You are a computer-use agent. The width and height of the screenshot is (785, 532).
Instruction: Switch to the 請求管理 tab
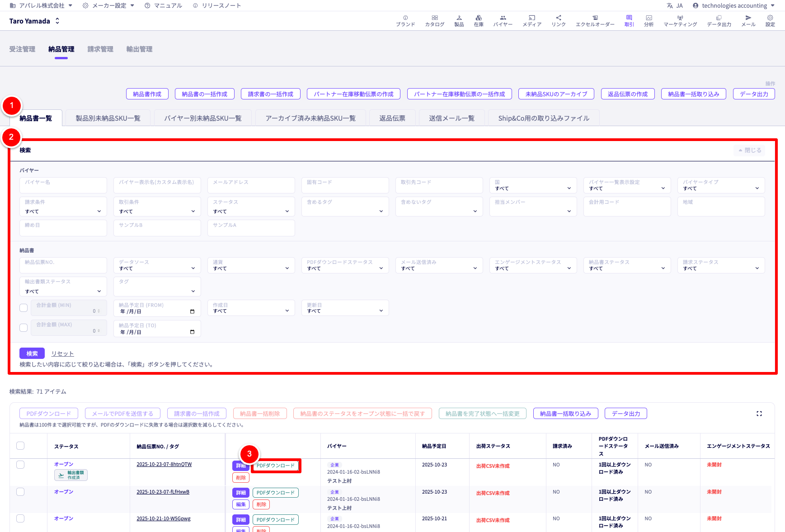(x=100, y=49)
